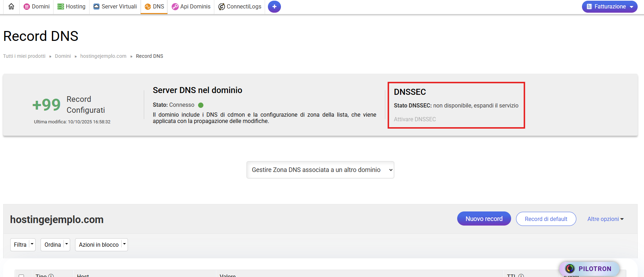Click the Nuovo record button

point(484,219)
